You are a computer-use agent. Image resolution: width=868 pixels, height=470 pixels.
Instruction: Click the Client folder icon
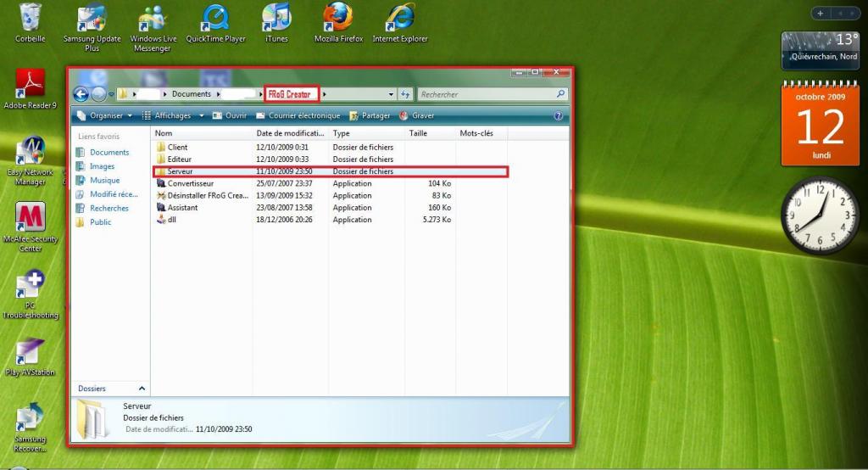pos(161,147)
